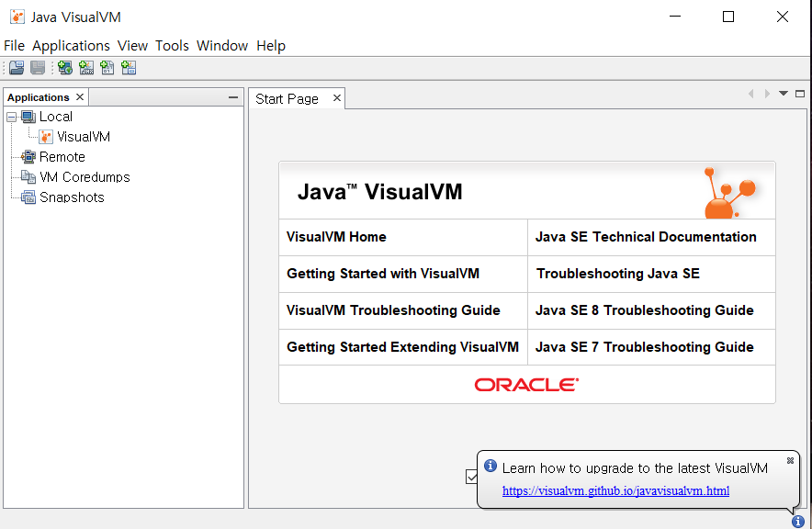The width and height of the screenshot is (812, 529).
Task: Select the Remote label in tree
Action: point(62,157)
